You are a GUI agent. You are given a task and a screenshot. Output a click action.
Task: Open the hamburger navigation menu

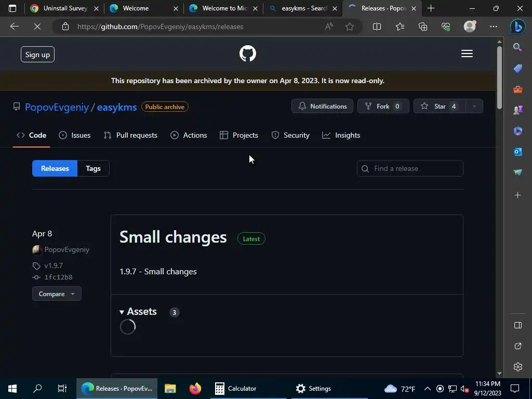467,54
